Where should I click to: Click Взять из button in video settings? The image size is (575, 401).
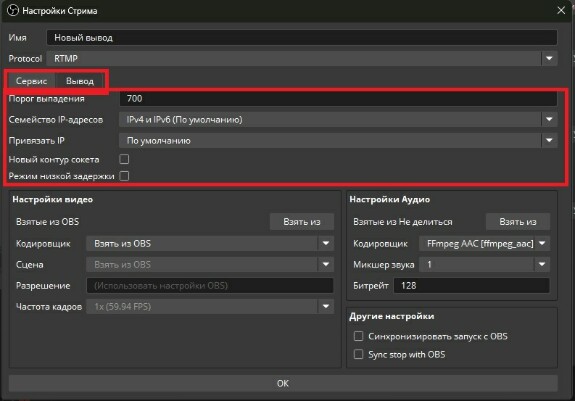[302, 222]
